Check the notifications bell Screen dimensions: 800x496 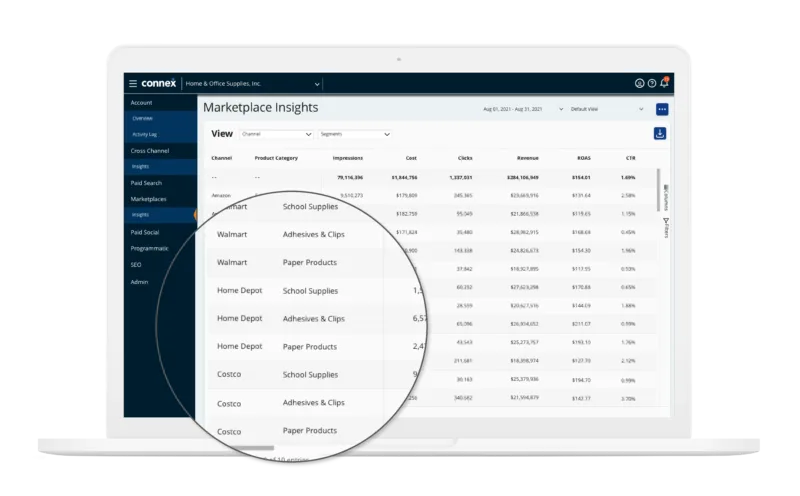click(664, 83)
